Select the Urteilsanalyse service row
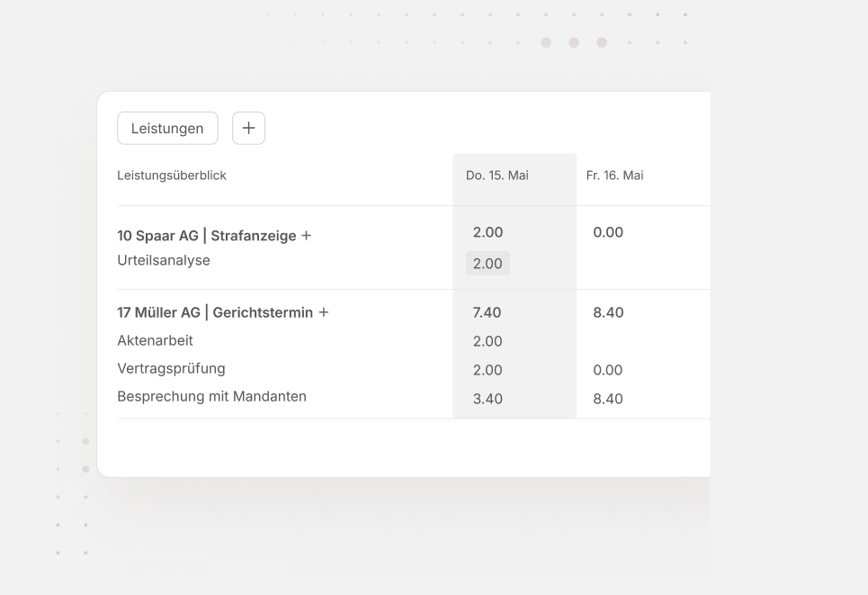 click(163, 260)
